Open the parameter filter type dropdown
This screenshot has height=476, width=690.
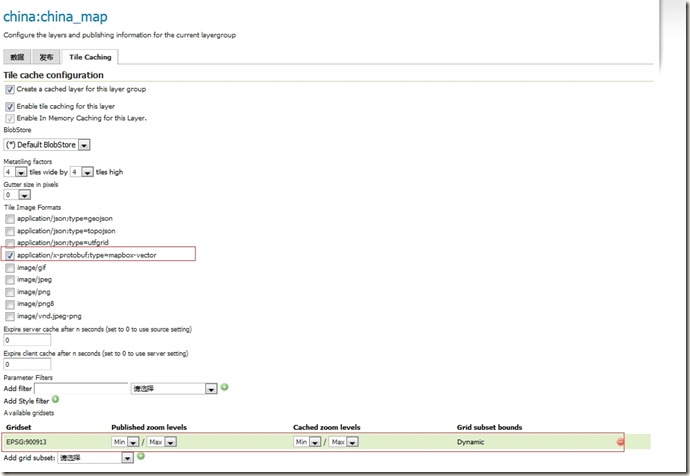pos(174,389)
